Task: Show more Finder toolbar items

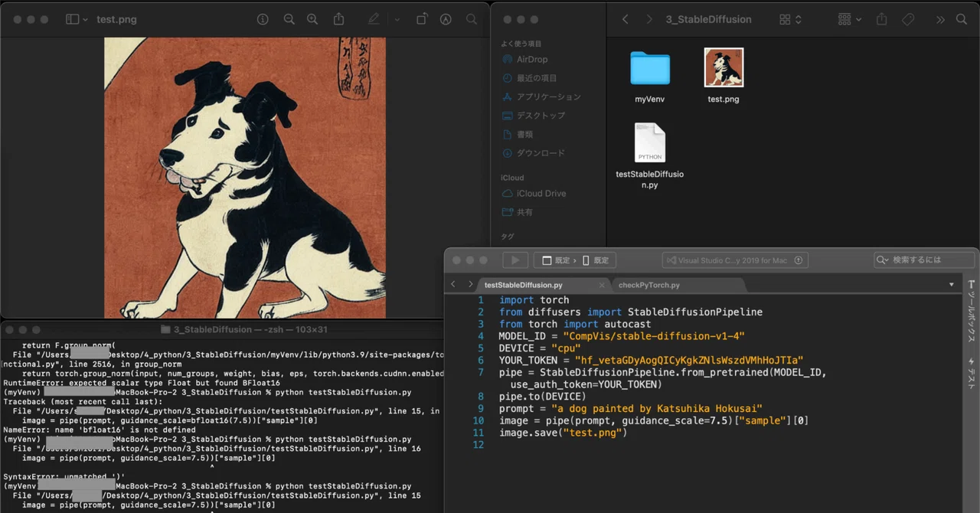Action: pyautogui.click(x=940, y=19)
